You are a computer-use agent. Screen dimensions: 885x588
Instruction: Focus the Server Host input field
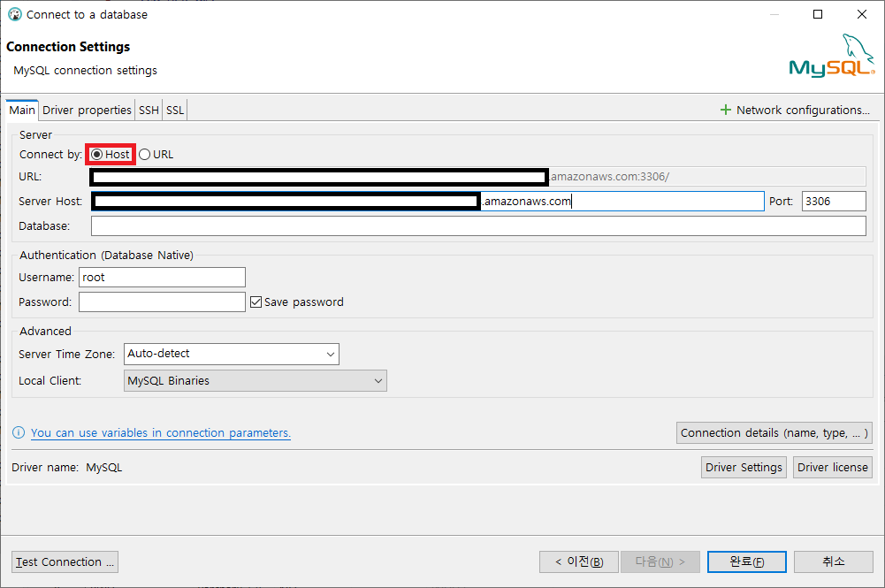click(x=428, y=202)
